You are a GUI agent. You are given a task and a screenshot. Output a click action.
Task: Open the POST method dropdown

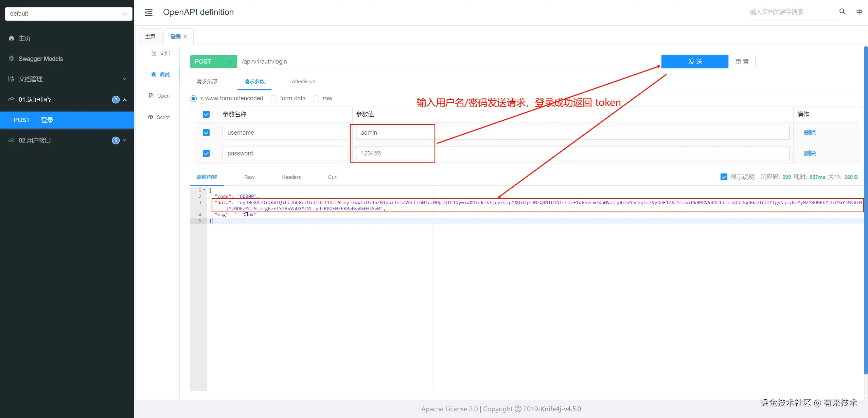(x=213, y=62)
